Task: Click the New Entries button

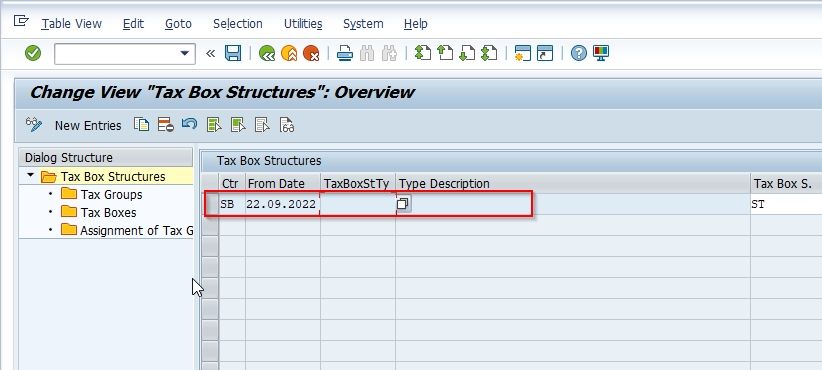Action: click(88, 125)
